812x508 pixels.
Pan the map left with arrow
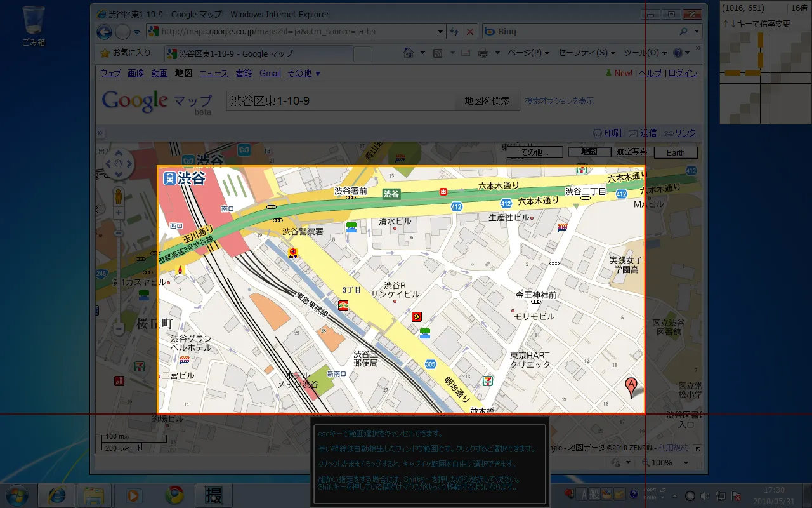click(x=108, y=164)
